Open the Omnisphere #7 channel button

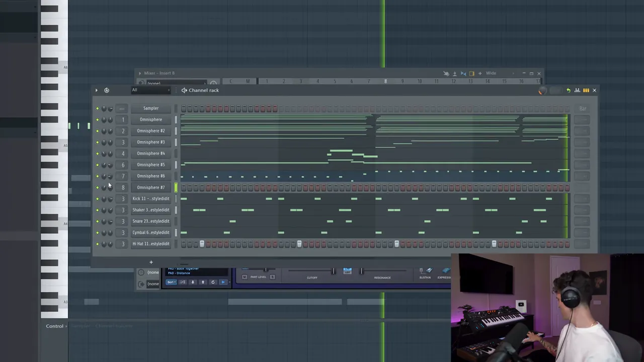[x=151, y=188]
